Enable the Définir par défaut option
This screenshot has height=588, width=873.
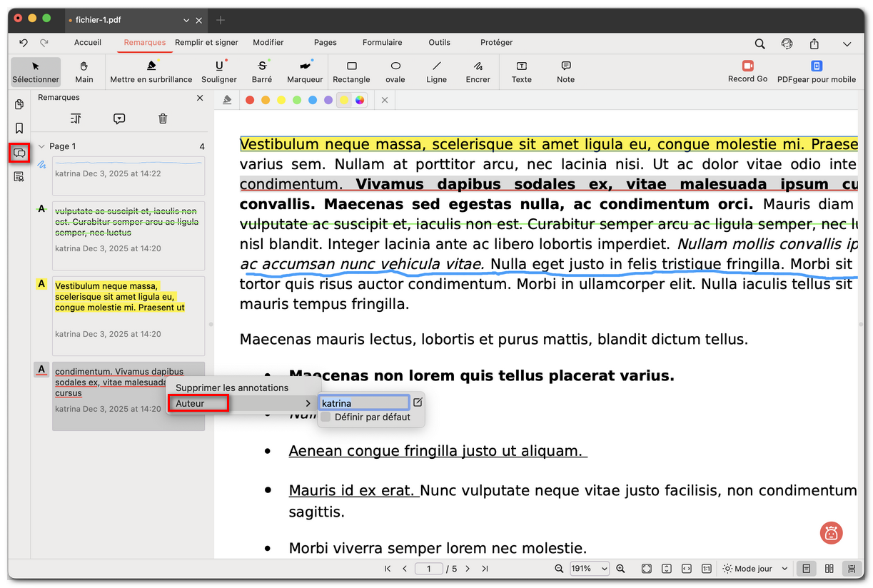click(x=326, y=415)
